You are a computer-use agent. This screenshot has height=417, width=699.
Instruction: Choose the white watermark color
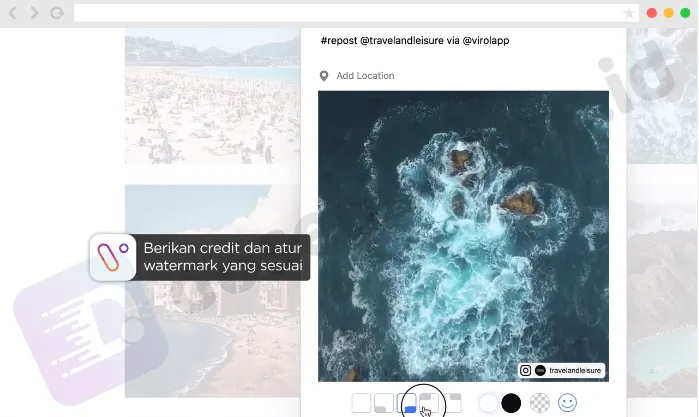pos(488,403)
